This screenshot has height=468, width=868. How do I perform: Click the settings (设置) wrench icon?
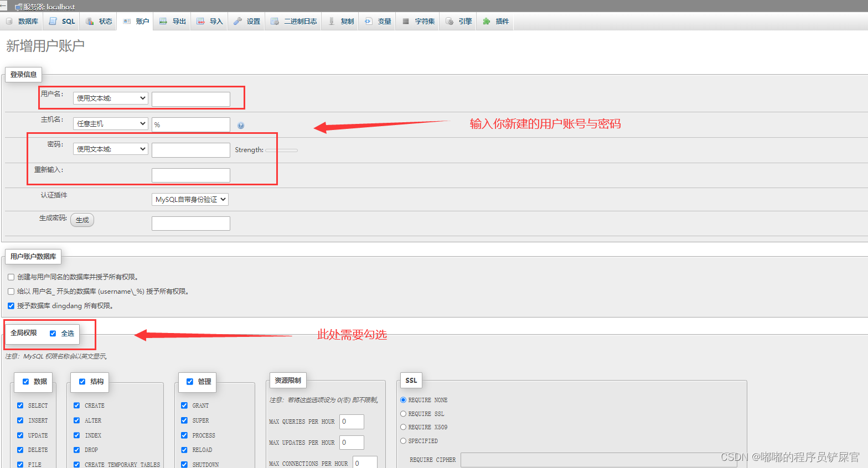237,21
